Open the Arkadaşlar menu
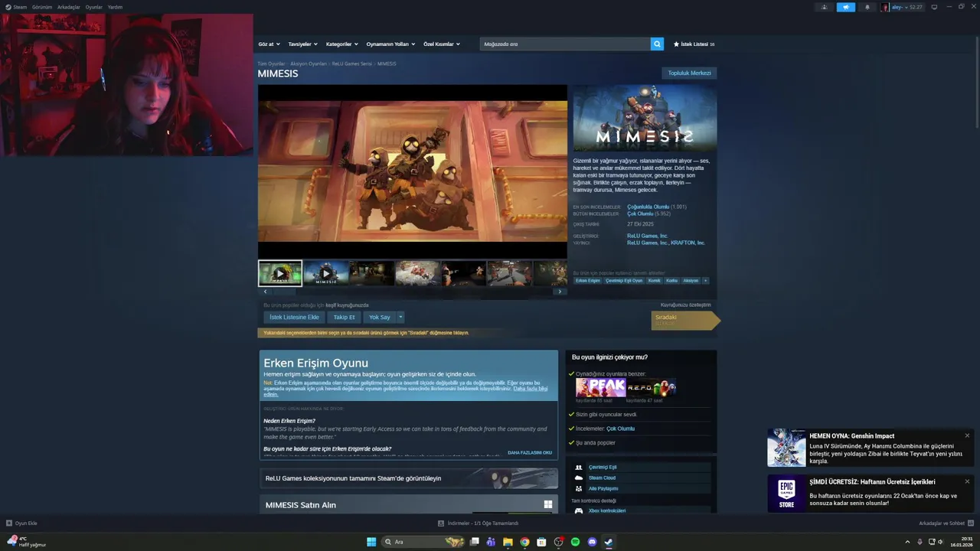 [x=69, y=7]
